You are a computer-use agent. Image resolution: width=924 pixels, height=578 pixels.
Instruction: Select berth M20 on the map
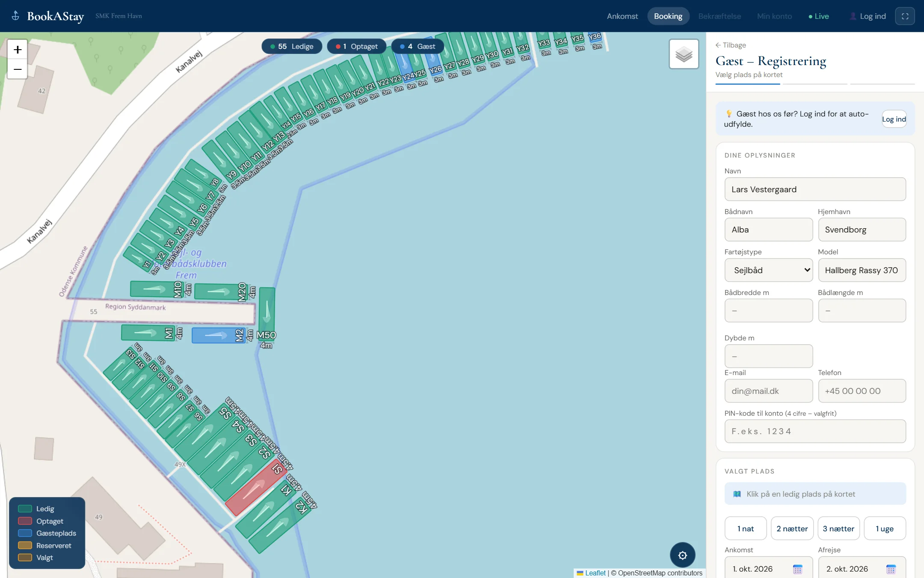pyautogui.click(x=221, y=292)
